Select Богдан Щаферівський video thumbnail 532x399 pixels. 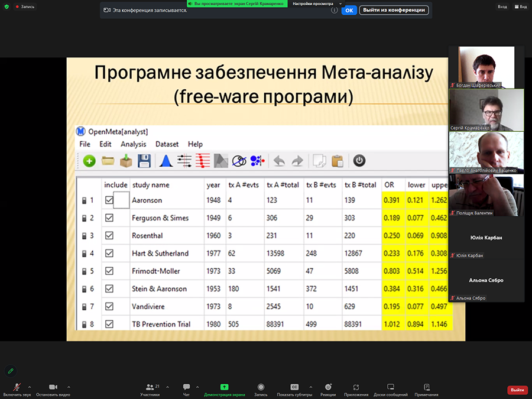(x=486, y=67)
